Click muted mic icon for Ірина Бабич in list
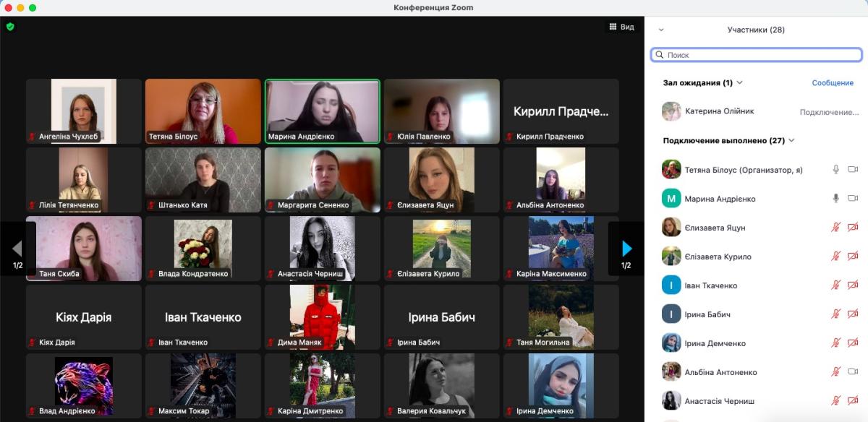The width and height of the screenshot is (868, 422). pos(836,314)
